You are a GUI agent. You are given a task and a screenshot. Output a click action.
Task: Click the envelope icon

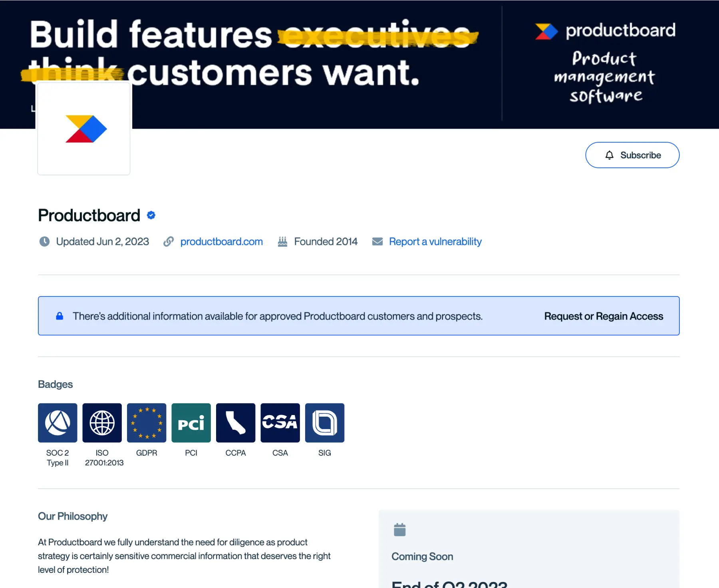coord(377,242)
